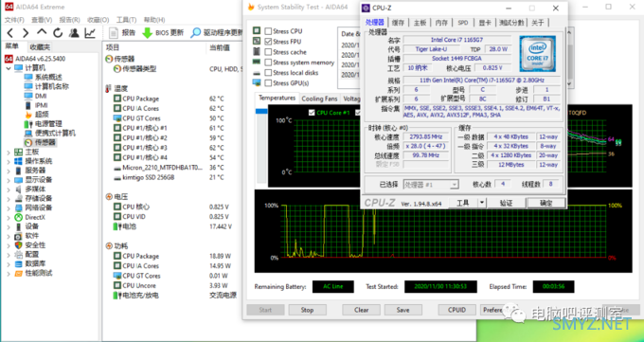644x342 pixels.
Task: Enable the Stress GPU(s) checkbox
Action: click(268, 83)
